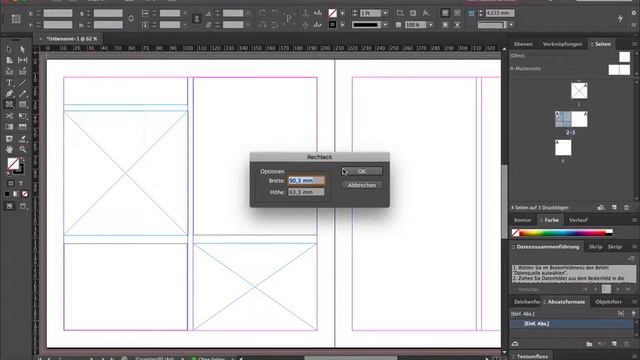Select the Rectangle Frame tool
The height and width of the screenshot is (360, 640).
9,105
